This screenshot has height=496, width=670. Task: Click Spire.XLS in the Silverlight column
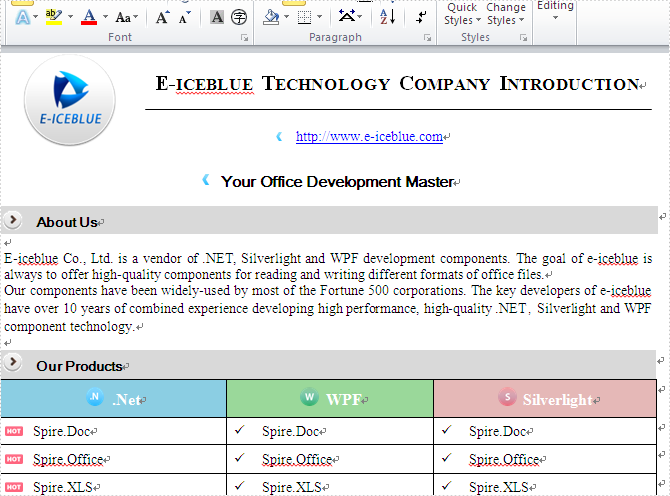(499, 487)
